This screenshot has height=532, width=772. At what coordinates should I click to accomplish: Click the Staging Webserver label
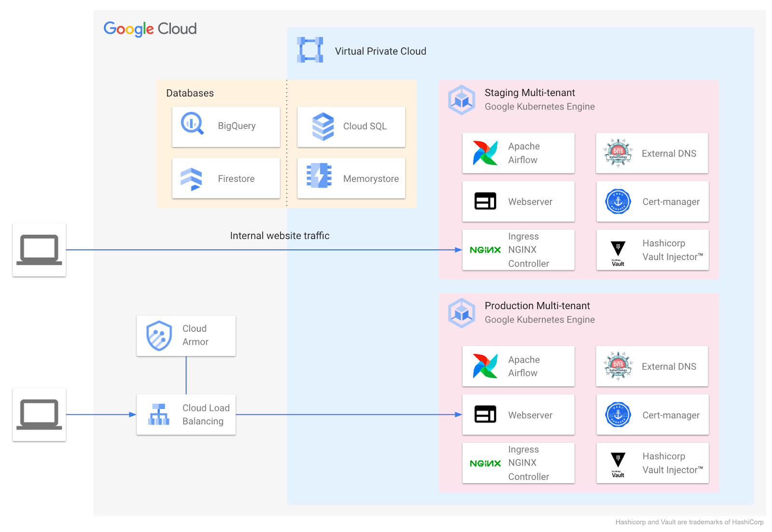pyautogui.click(x=530, y=202)
